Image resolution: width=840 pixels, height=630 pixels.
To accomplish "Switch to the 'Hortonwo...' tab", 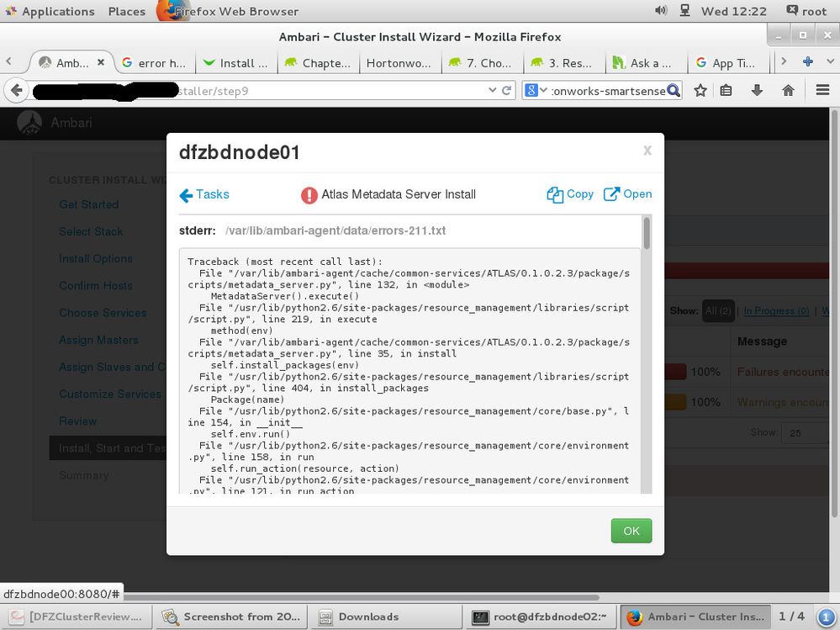I will tap(399, 63).
